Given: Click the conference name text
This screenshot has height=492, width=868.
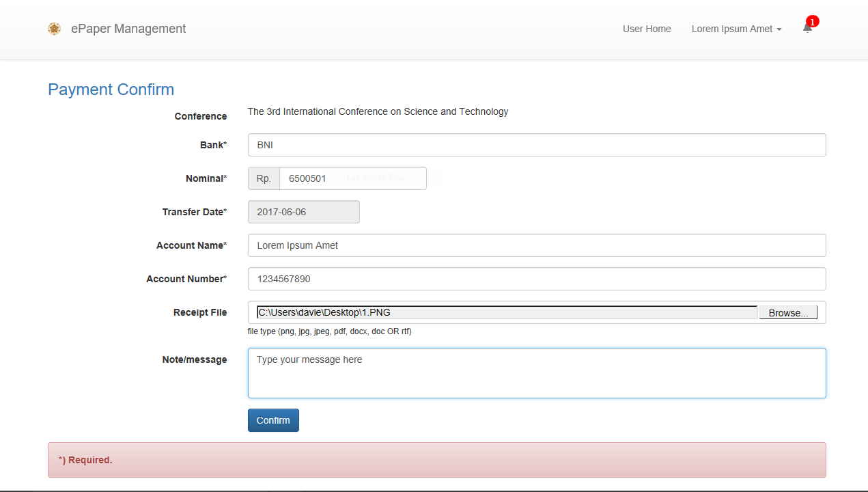Looking at the screenshot, I should click(x=378, y=111).
